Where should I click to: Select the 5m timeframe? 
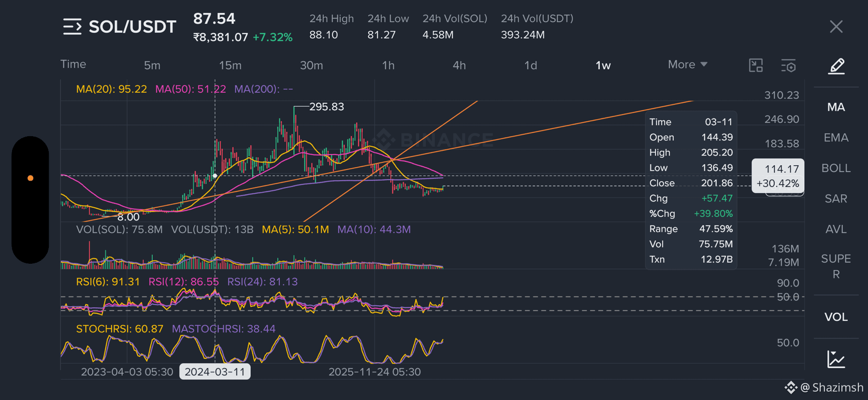[152, 65]
